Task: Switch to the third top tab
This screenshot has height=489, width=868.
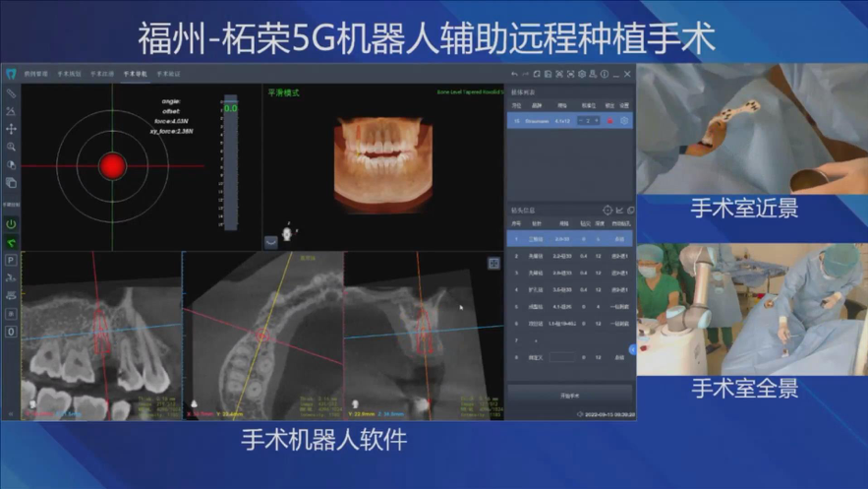Action: pyautogui.click(x=102, y=74)
